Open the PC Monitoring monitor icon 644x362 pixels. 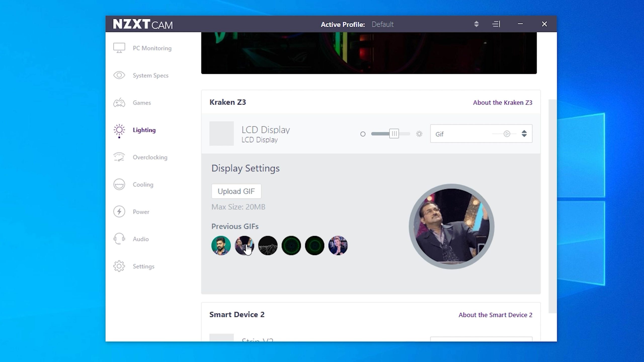tap(119, 48)
